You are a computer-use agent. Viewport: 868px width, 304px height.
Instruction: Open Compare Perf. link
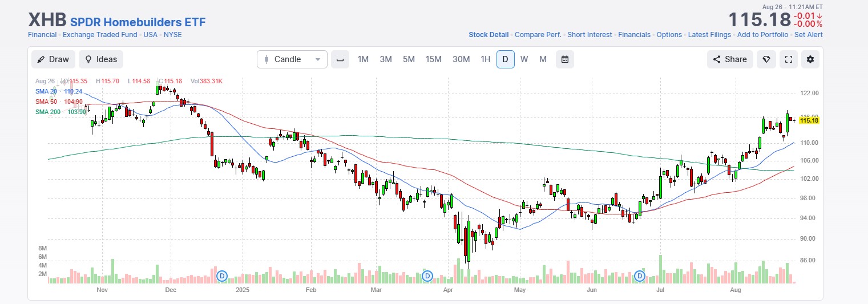(538, 35)
